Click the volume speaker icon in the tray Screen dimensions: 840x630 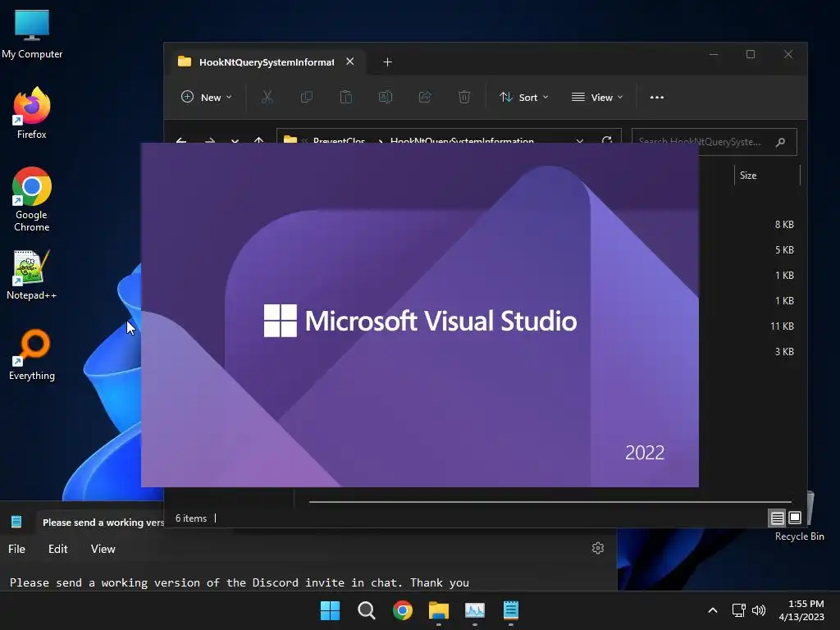point(759,610)
